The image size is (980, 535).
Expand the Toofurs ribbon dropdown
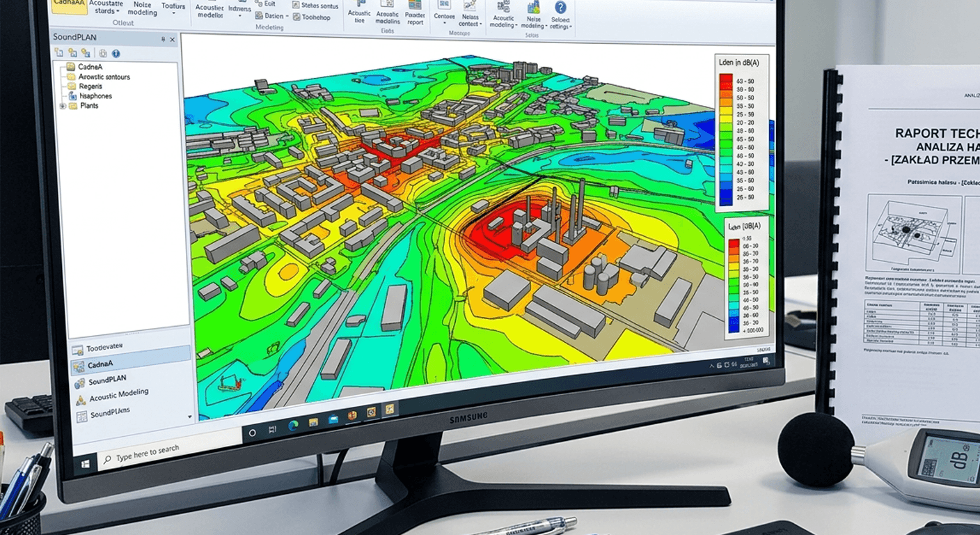point(173,8)
